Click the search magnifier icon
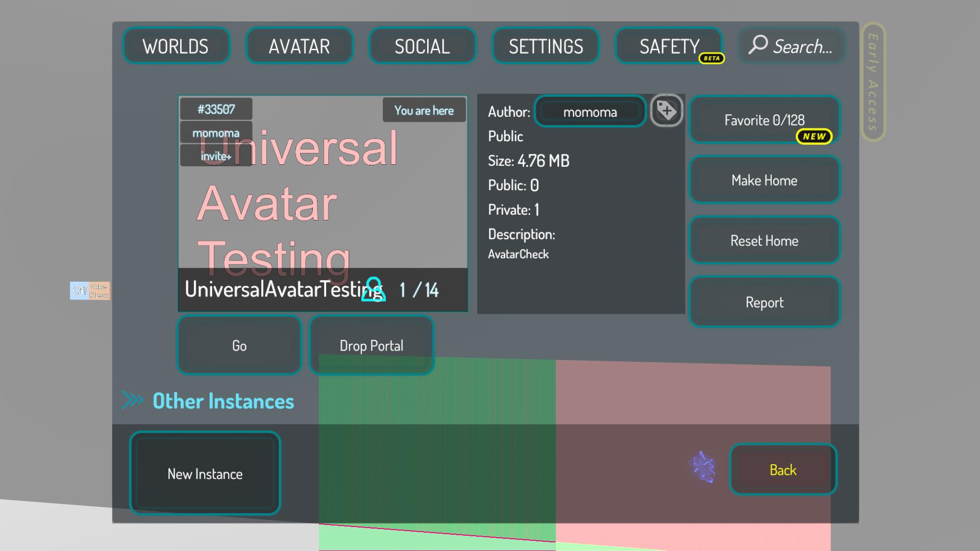The width and height of the screenshot is (980, 551). pyautogui.click(x=758, y=44)
